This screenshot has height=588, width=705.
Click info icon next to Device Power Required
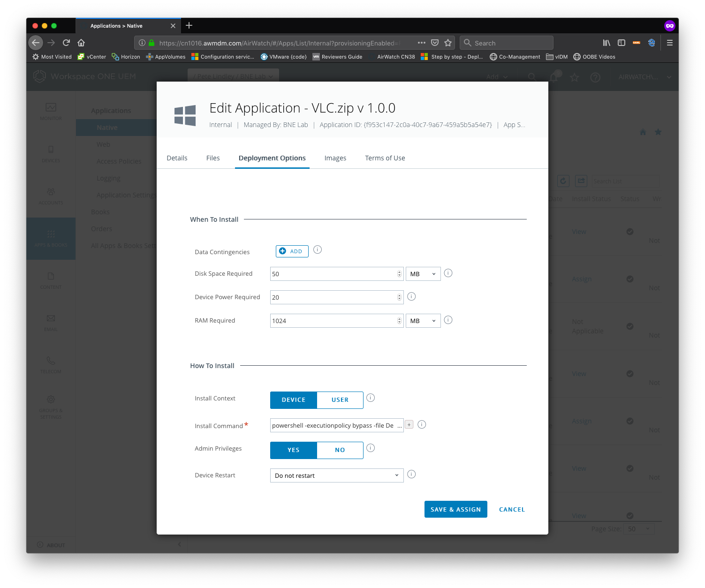411,296
